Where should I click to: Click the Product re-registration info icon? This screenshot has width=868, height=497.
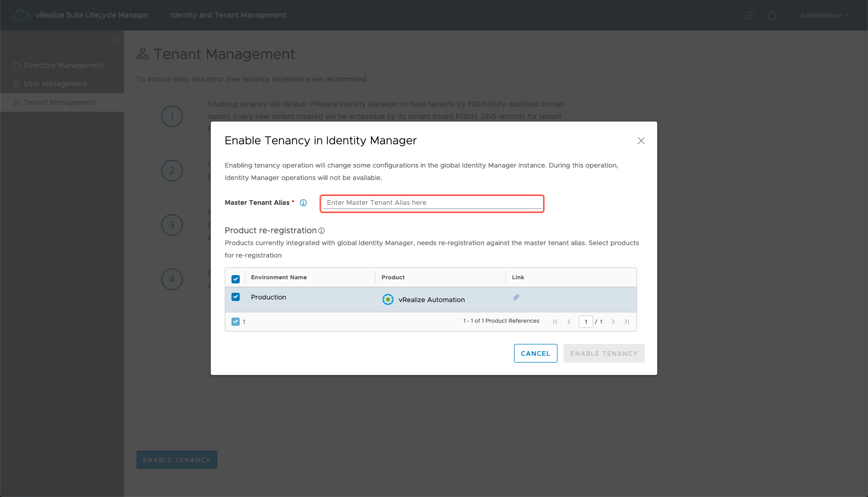[x=321, y=231]
